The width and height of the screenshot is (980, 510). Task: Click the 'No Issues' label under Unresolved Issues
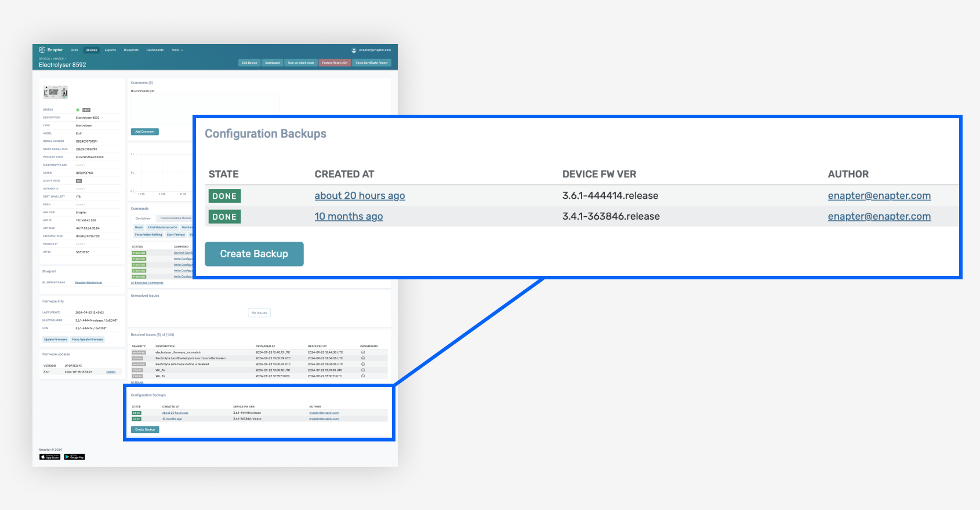click(x=259, y=313)
